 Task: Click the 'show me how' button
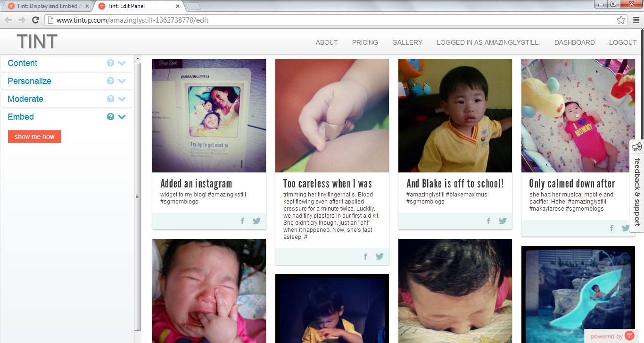[x=34, y=137]
